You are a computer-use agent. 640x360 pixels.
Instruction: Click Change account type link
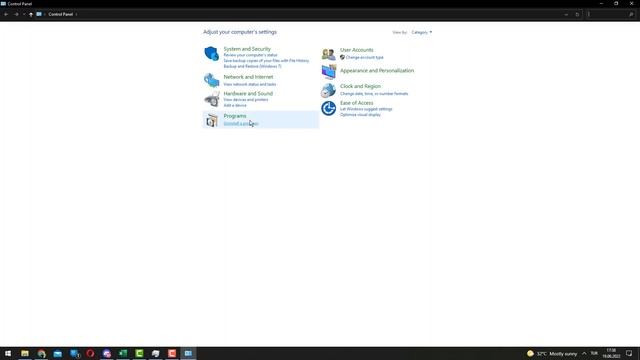(364, 58)
